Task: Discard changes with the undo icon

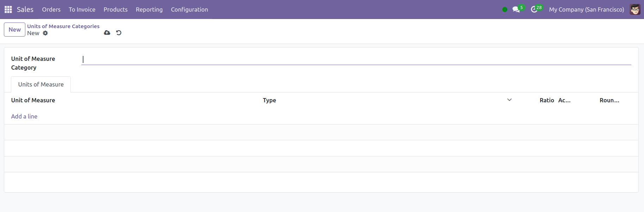Action: (119, 33)
